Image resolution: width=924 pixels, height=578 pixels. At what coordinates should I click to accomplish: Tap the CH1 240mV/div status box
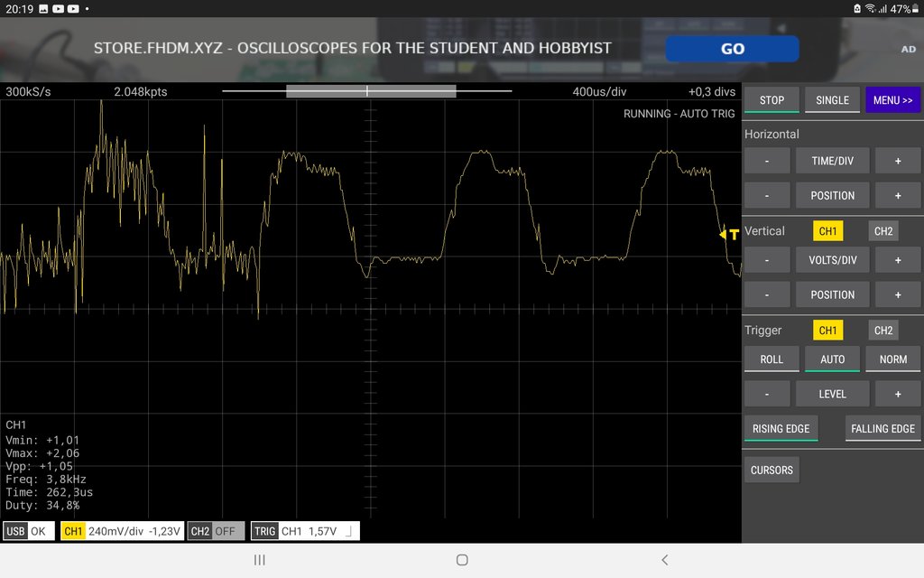[122, 531]
